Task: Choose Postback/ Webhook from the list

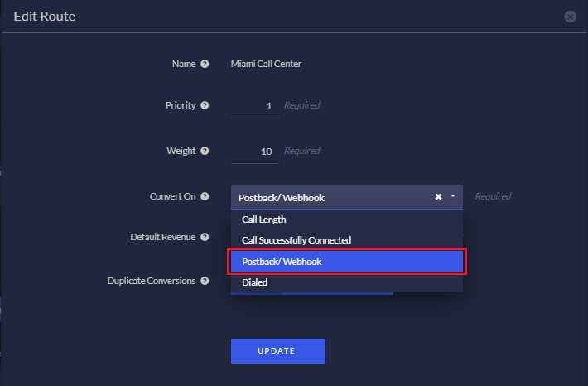Action: coord(347,262)
